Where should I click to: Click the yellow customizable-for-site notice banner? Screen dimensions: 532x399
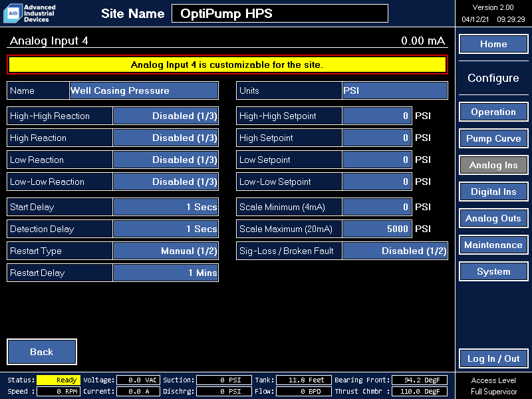tap(227, 65)
